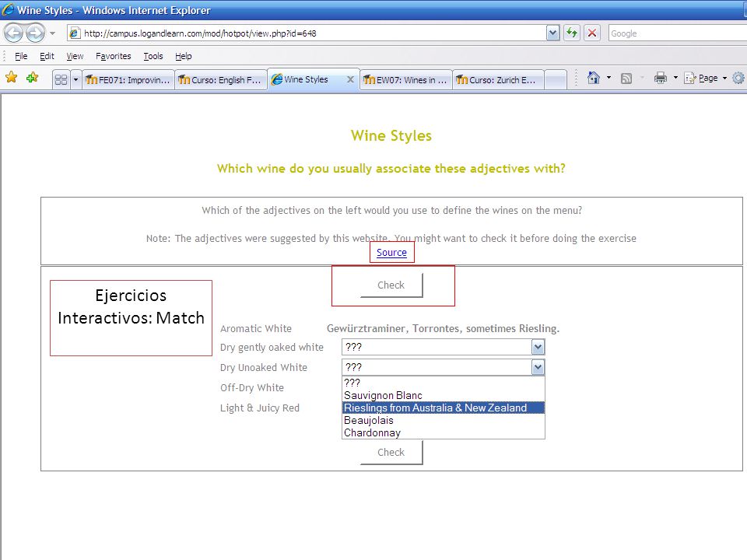Viewport: 747px width, 560px height.
Task: Choose Rieslings from Australia & New Zealand
Action: (x=443, y=408)
